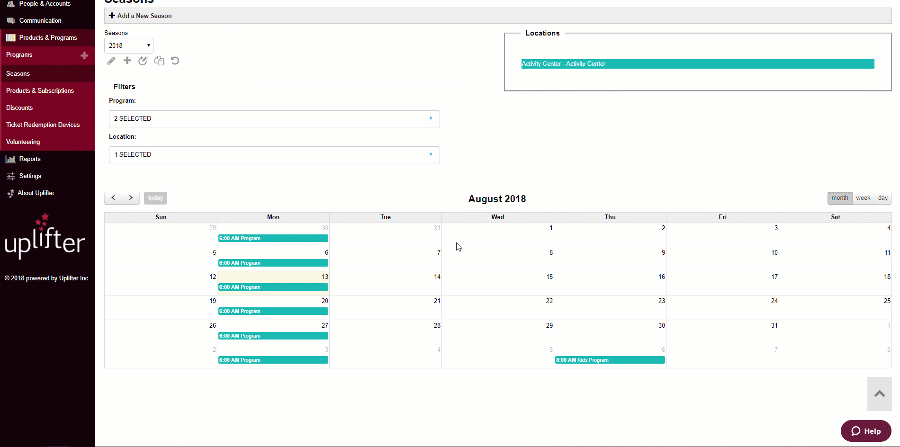
Task: Click the today button
Action: coord(156,198)
